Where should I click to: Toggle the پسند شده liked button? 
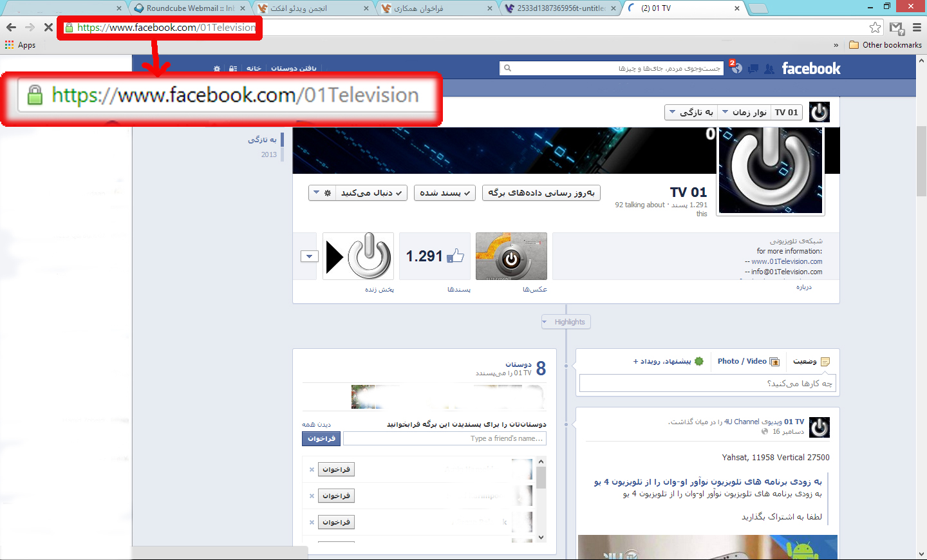(445, 192)
